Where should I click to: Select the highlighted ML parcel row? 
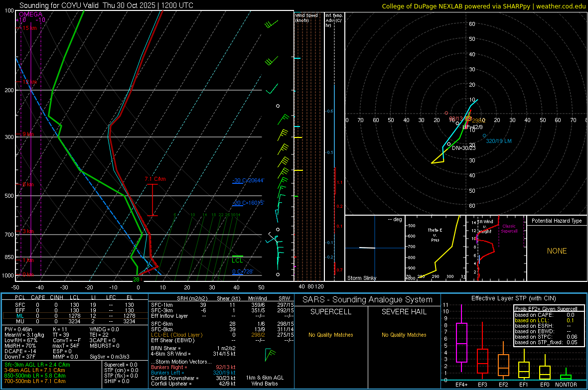[x=75, y=316]
